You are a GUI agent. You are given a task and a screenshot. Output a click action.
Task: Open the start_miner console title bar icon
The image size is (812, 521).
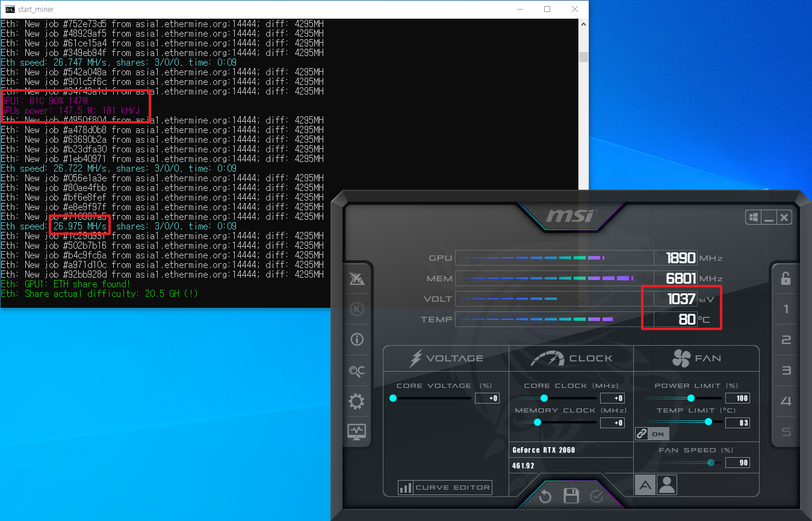click(10, 9)
